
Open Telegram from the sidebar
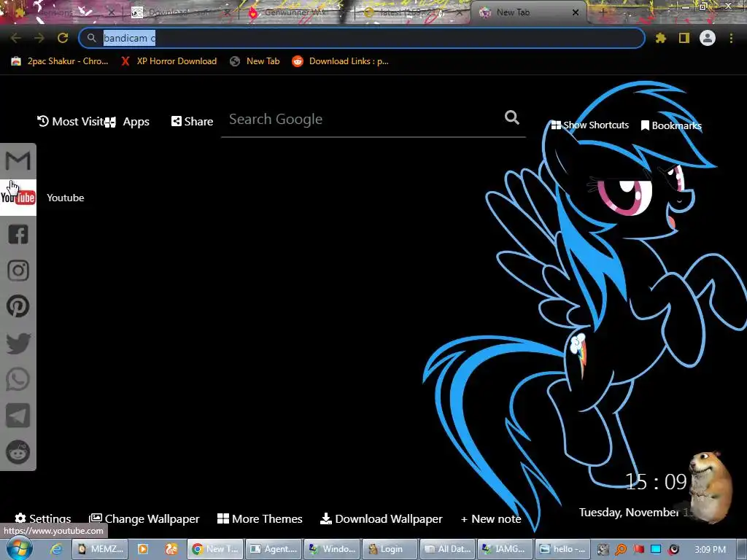point(18,416)
